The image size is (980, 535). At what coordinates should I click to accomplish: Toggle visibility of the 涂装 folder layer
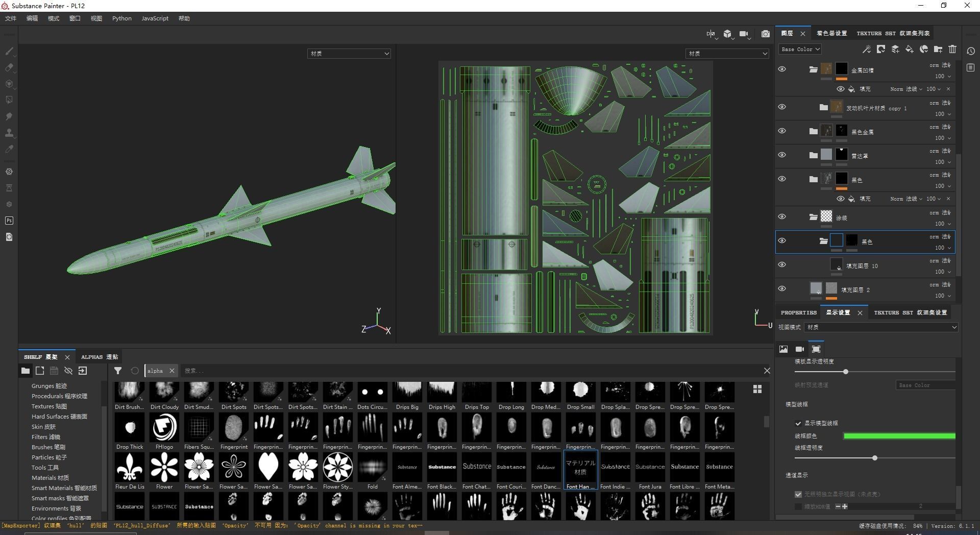(782, 216)
